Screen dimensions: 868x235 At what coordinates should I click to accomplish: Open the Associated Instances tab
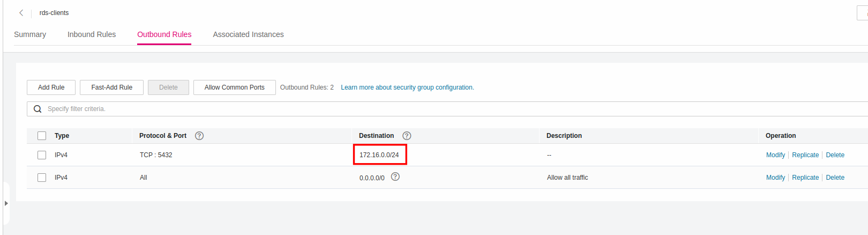point(248,34)
